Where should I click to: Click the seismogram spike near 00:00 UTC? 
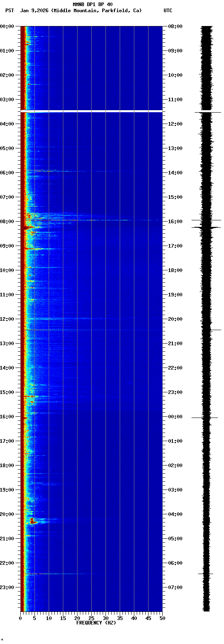(205, 418)
